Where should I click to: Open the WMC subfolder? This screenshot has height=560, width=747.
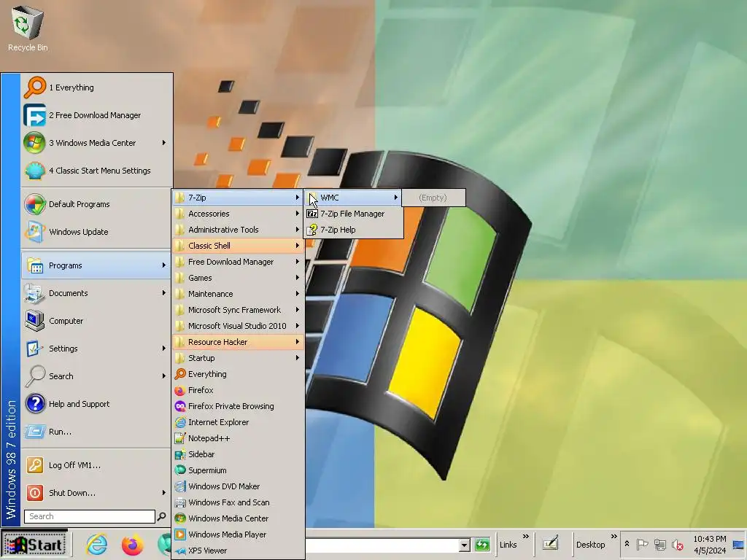[x=354, y=198]
